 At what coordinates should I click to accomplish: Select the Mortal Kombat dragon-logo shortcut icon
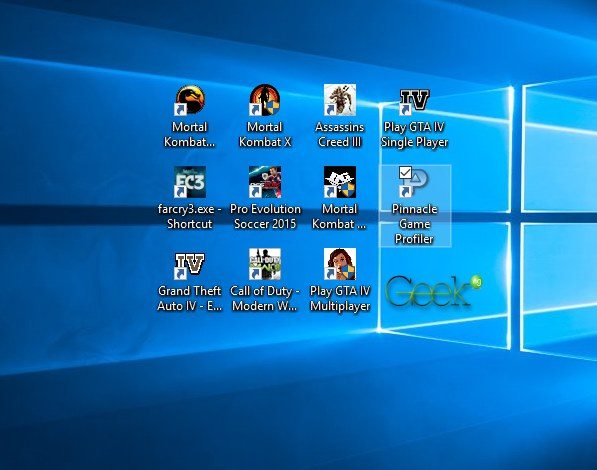click(x=190, y=100)
